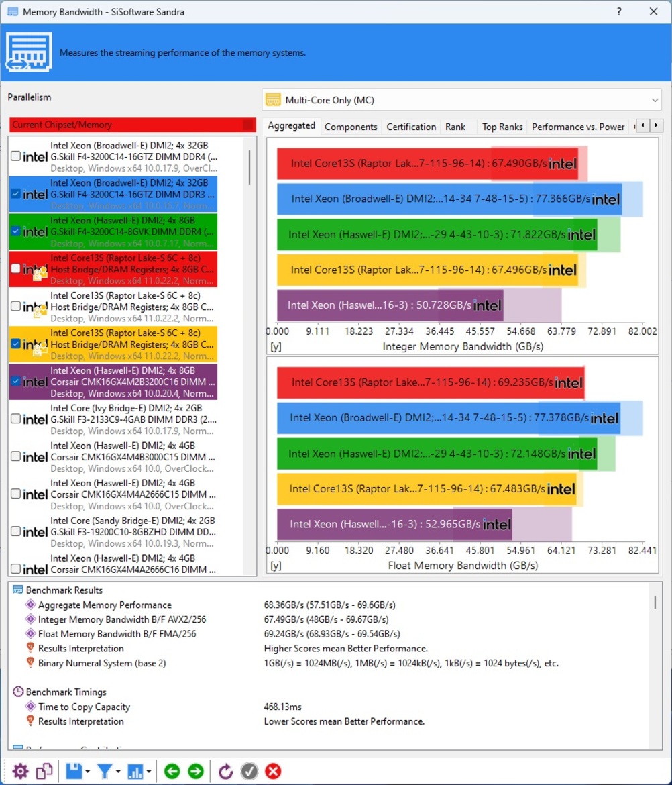Click the help question mark in title bar
672x785 pixels.
[620, 11]
